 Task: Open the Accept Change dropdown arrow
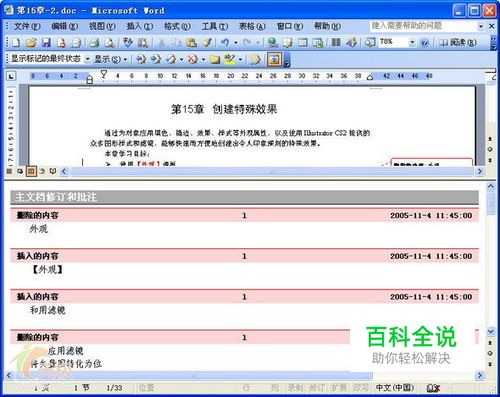coord(181,59)
